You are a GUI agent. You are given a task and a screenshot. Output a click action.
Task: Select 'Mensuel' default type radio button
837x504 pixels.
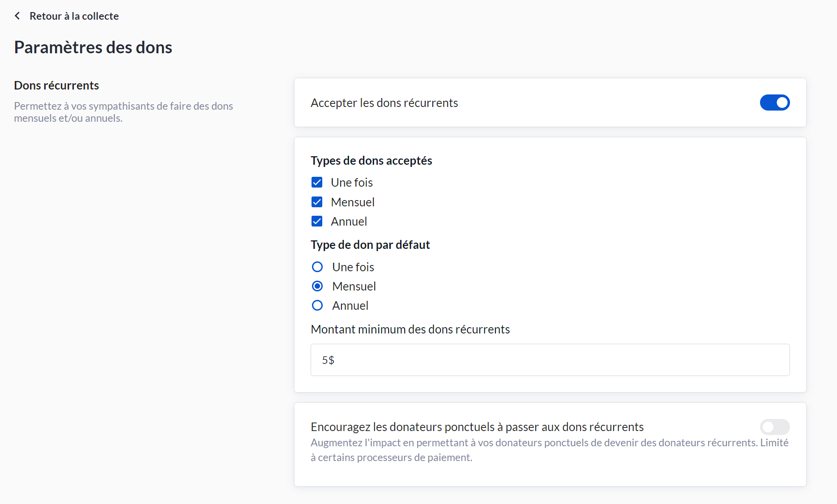[317, 286]
